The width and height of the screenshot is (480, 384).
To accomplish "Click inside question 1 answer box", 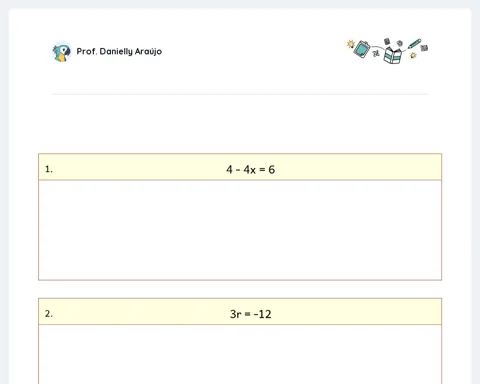I will click(240, 230).
